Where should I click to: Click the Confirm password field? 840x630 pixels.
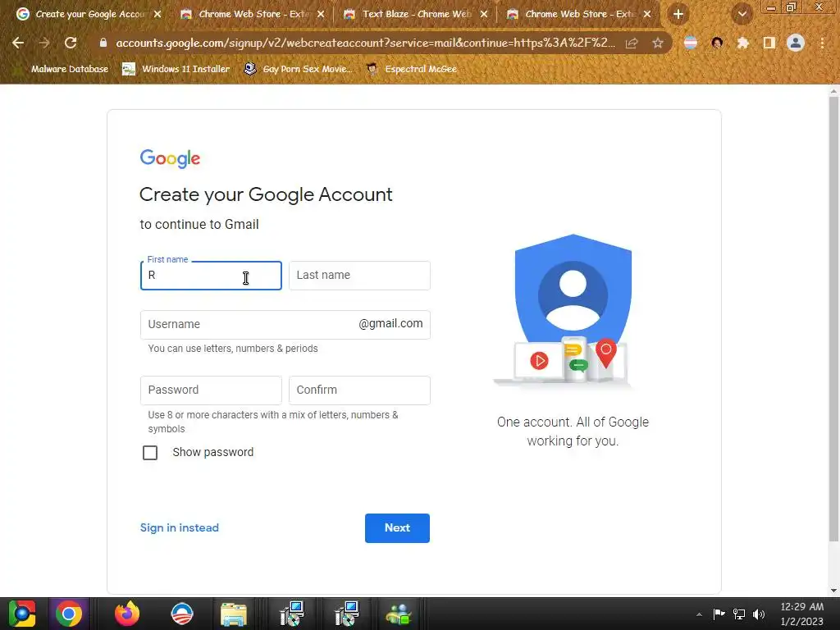359,390
